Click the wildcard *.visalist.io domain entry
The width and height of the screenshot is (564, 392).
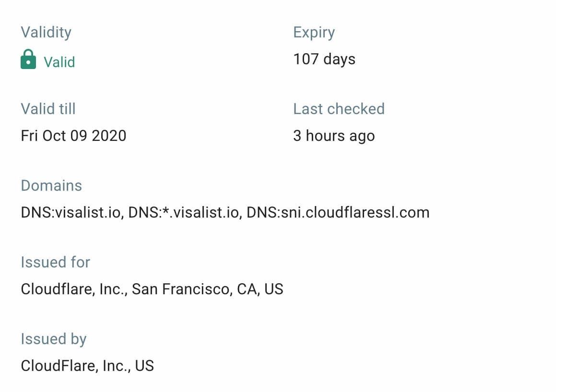coord(184,212)
